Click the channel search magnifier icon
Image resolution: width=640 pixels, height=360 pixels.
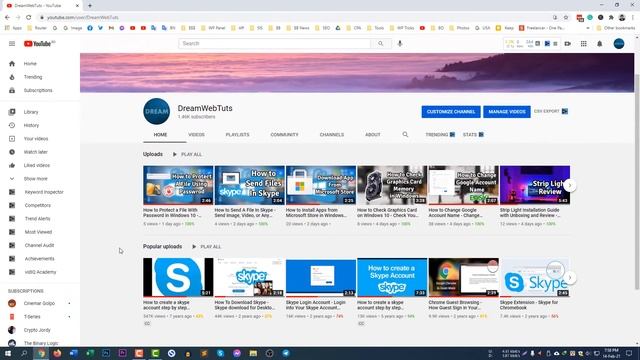click(405, 134)
